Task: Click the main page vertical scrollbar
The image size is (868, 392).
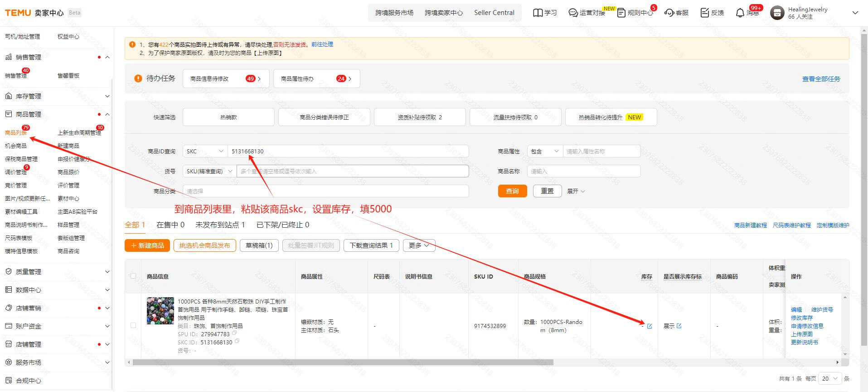Action: [x=864, y=191]
